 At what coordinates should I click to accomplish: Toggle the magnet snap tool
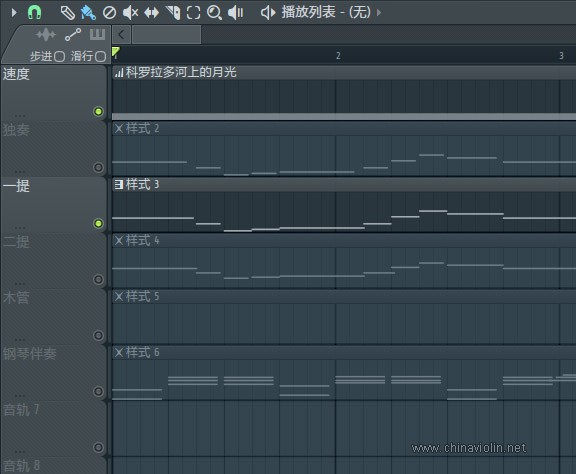click(x=35, y=12)
